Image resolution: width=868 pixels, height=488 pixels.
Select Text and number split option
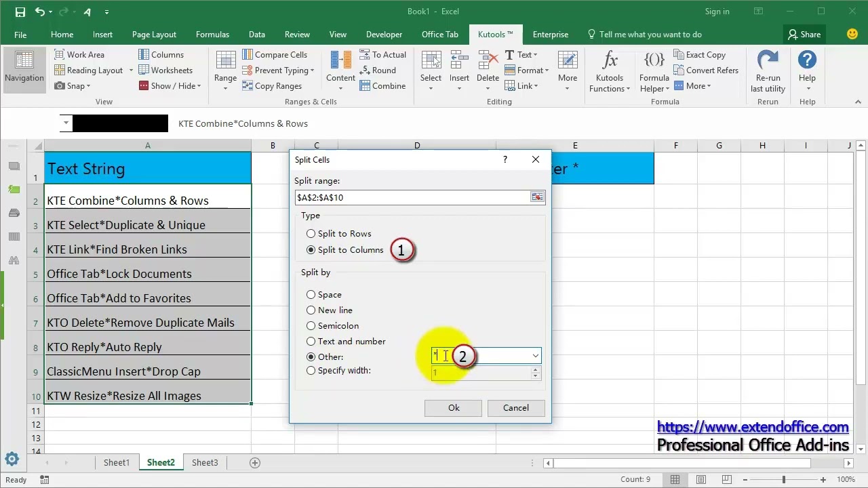click(346, 342)
